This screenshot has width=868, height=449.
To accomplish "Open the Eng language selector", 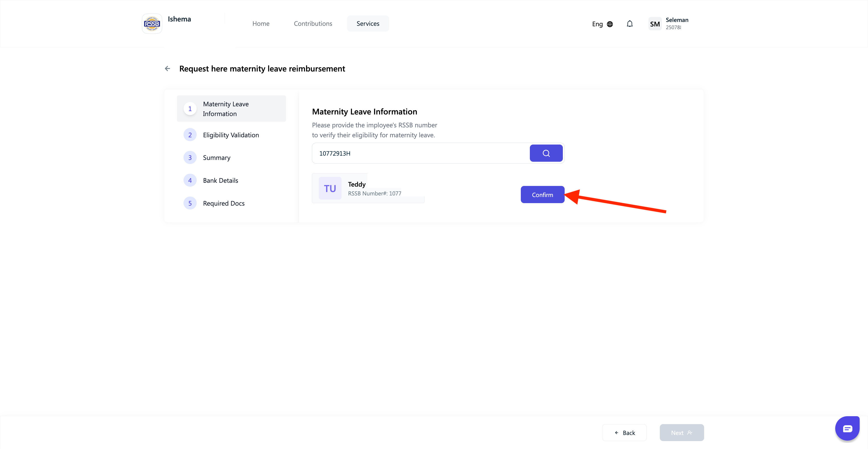I will (597, 24).
